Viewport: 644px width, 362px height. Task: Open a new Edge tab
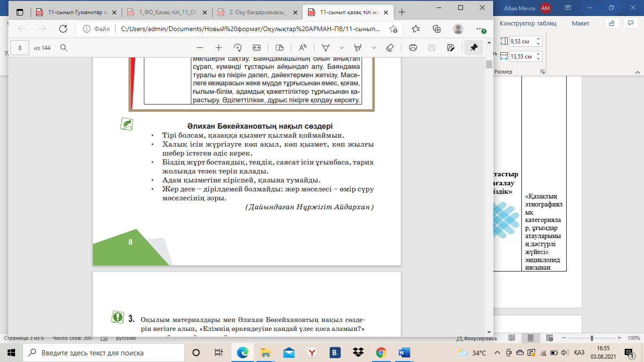(x=402, y=12)
